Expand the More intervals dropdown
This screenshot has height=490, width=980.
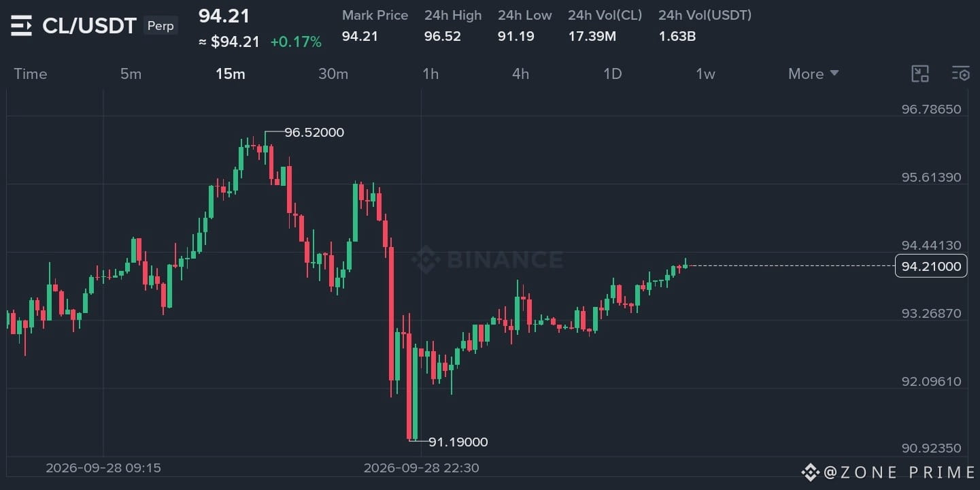click(813, 74)
